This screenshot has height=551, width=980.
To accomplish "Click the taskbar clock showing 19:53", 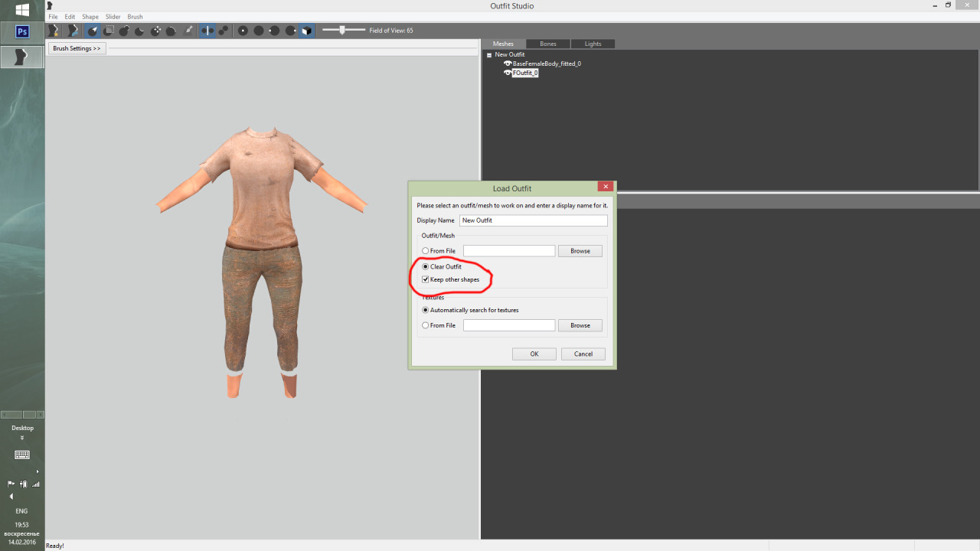I will point(21,525).
